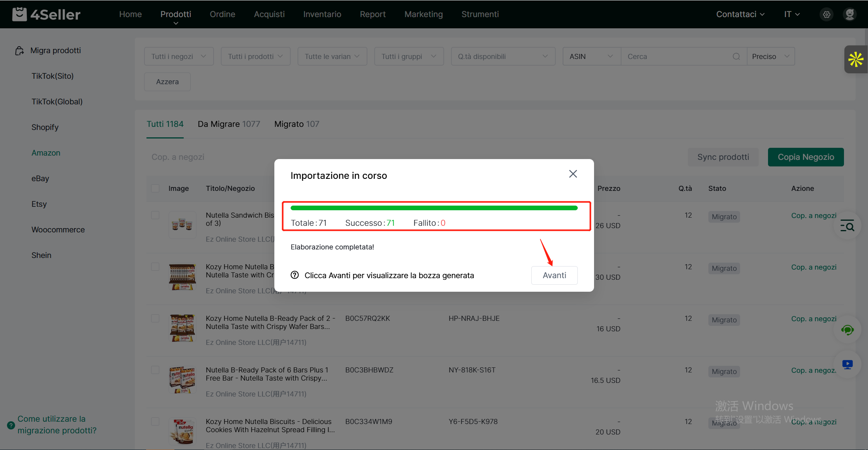
Task: Open the Prodotti menu
Action: [176, 14]
